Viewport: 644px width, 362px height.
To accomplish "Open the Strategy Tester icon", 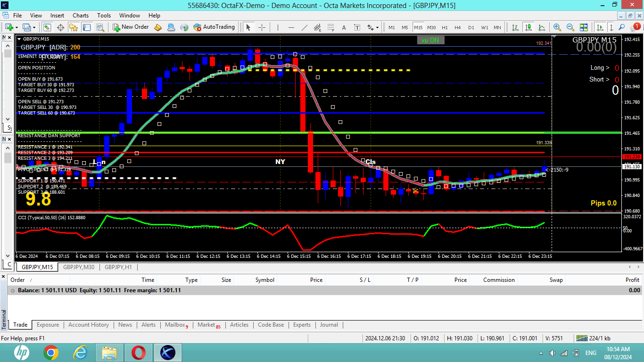I will click(99, 27).
